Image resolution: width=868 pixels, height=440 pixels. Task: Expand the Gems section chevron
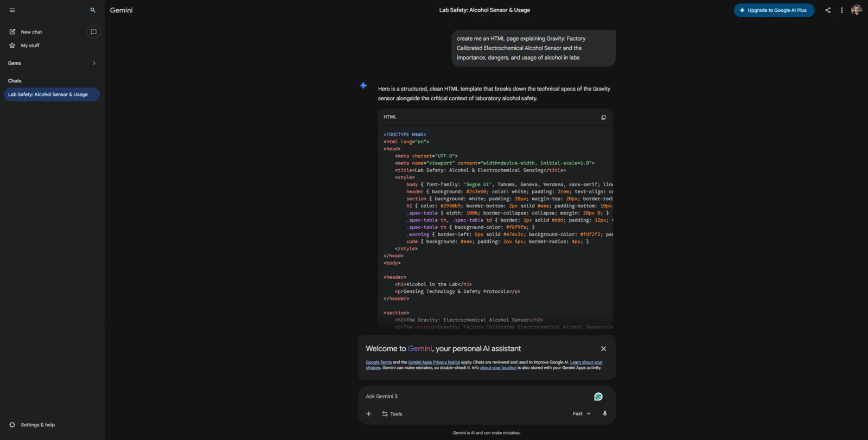[x=94, y=63]
